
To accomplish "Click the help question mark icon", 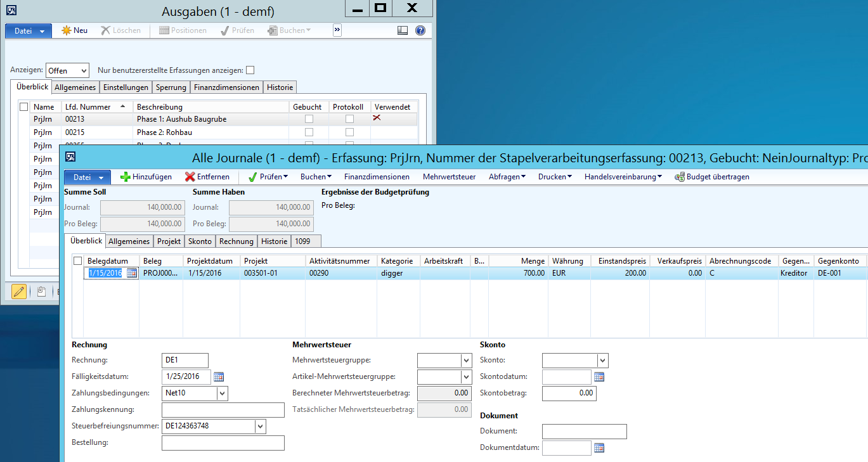I will tap(420, 30).
